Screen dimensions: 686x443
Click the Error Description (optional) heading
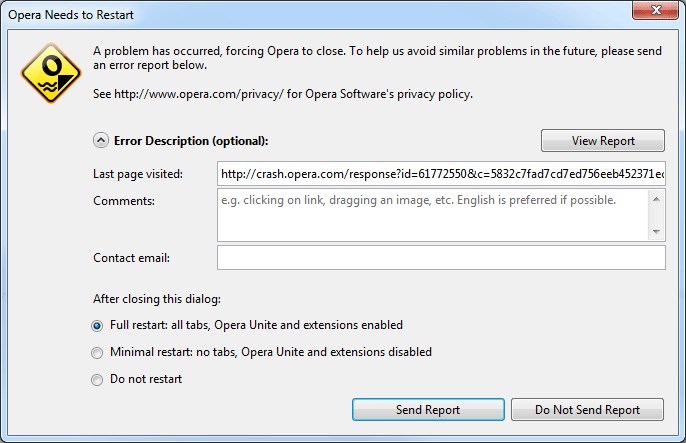click(191, 141)
